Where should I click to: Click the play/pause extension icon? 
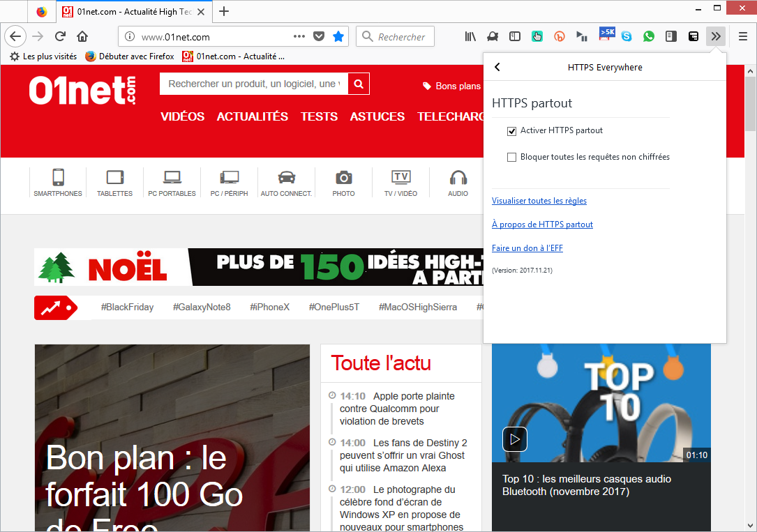tap(581, 36)
